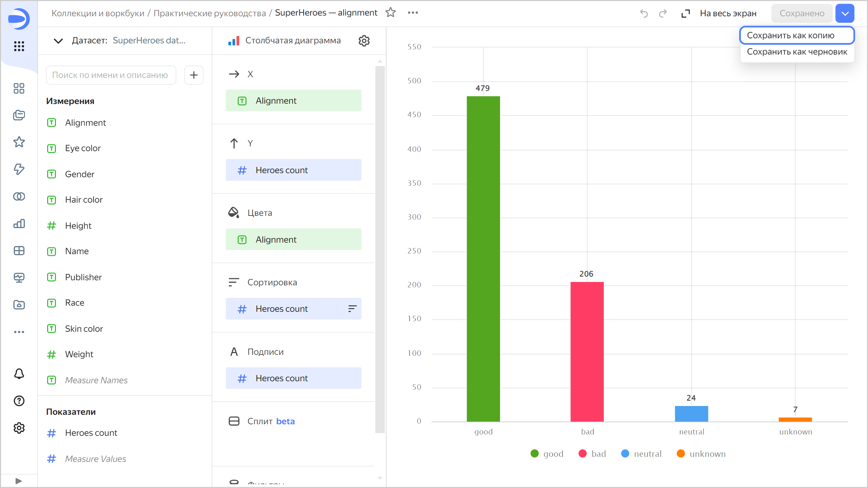Screen dimensions: 868x488
Task: Open the SuperHeroes dataset link
Action: tap(149, 41)
